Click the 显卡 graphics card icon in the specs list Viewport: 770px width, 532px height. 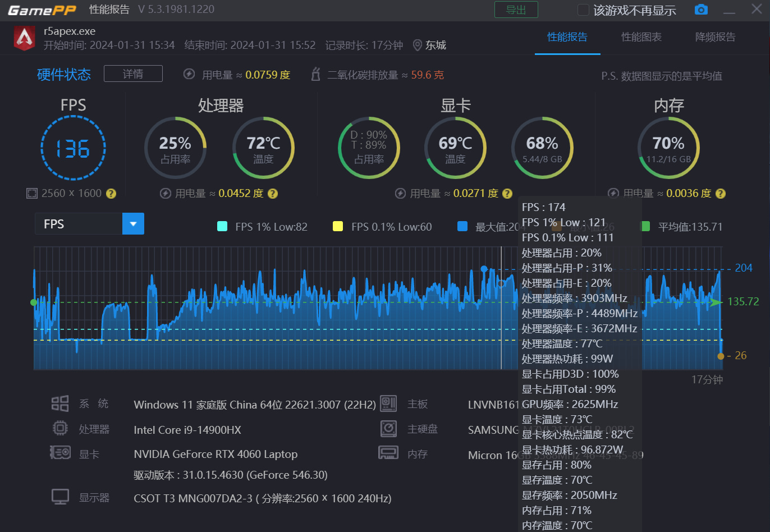point(60,453)
